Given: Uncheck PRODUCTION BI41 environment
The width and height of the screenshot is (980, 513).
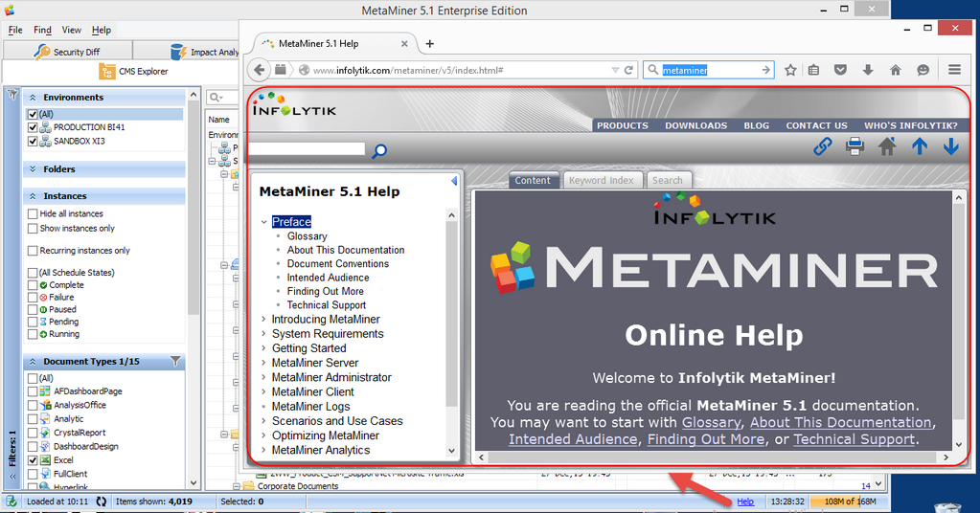Looking at the screenshot, I should coord(33,127).
